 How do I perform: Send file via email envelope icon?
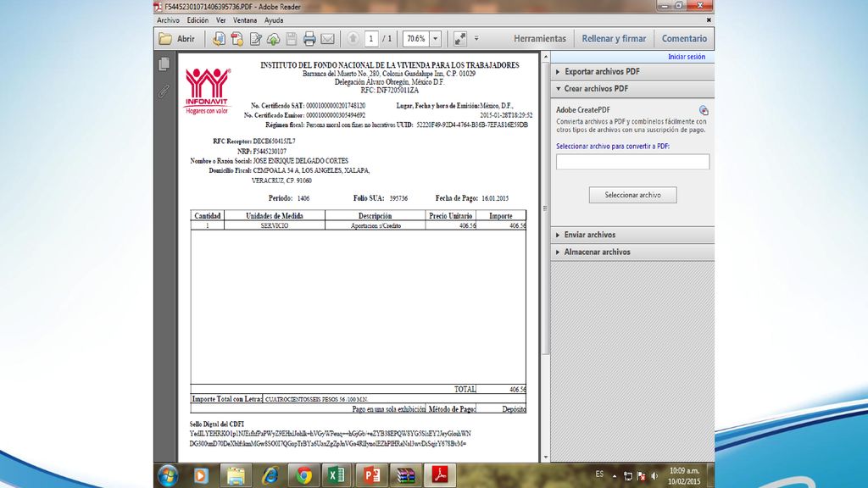pos(328,39)
